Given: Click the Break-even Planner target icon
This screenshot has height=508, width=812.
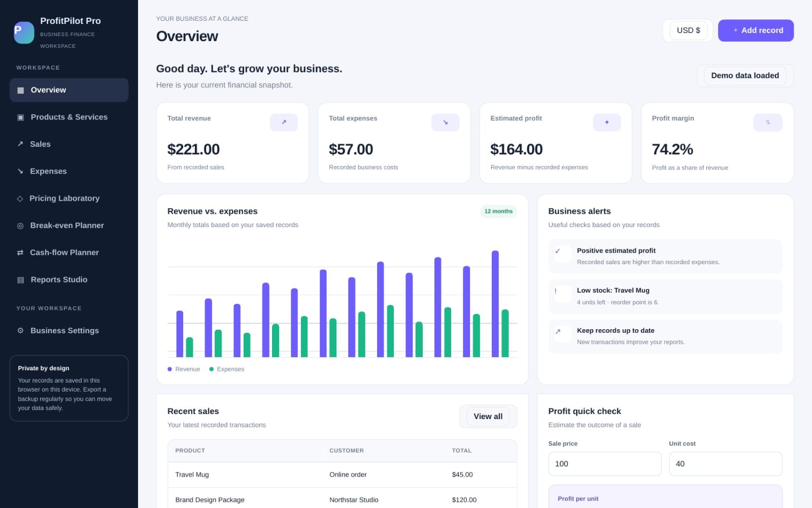Looking at the screenshot, I should click(x=20, y=226).
